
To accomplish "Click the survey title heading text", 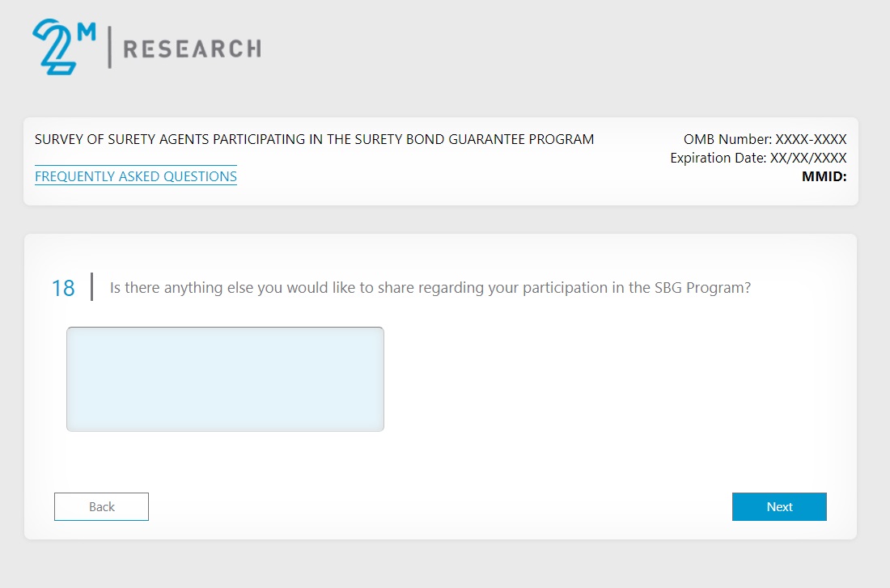I will 314,139.
